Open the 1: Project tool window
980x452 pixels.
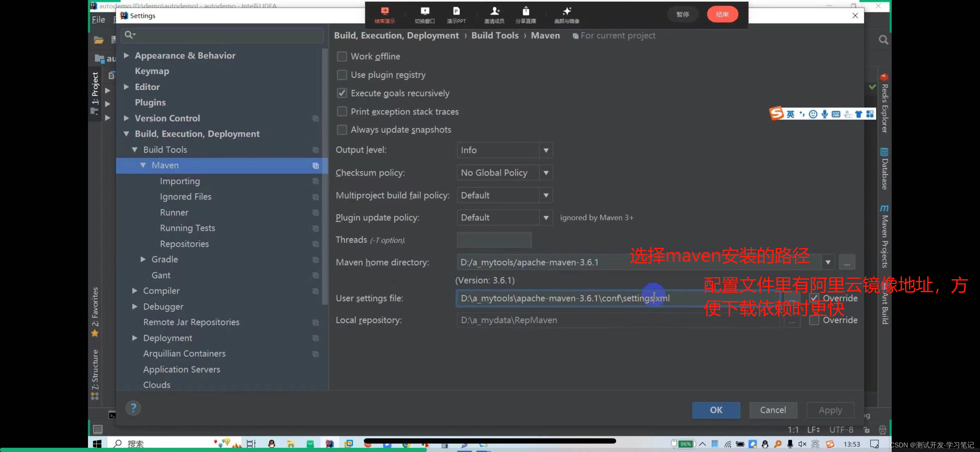click(95, 93)
